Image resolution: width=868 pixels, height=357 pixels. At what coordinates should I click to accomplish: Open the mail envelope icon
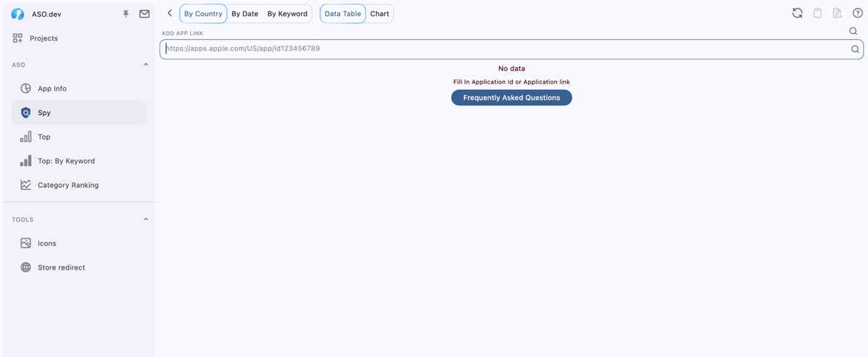(x=145, y=14)
